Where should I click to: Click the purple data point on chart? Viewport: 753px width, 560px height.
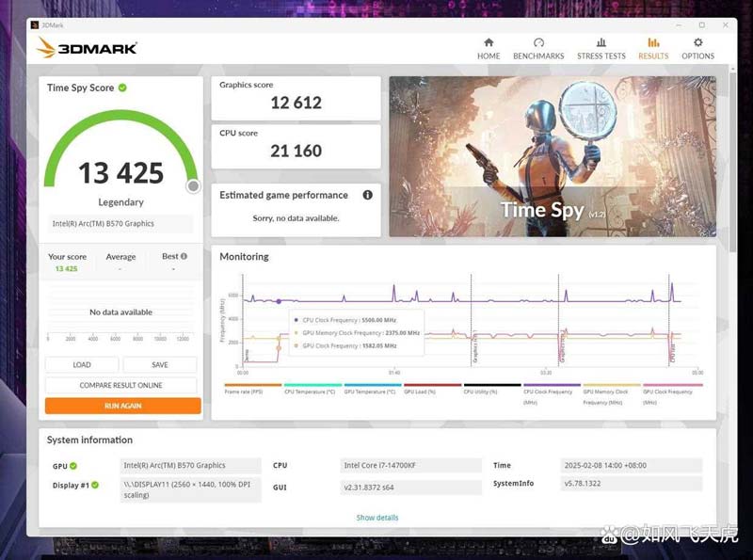(x=279, y=301)
